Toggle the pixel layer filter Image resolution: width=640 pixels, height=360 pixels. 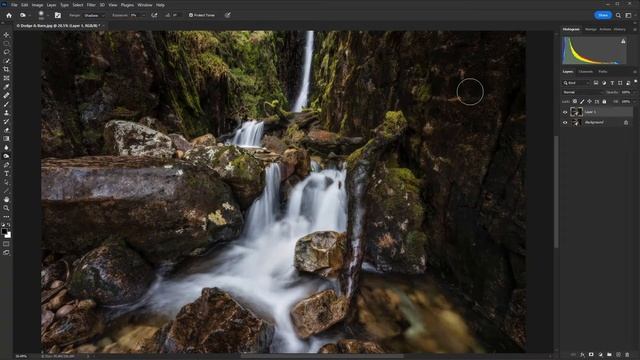click(x=596, y=83)
